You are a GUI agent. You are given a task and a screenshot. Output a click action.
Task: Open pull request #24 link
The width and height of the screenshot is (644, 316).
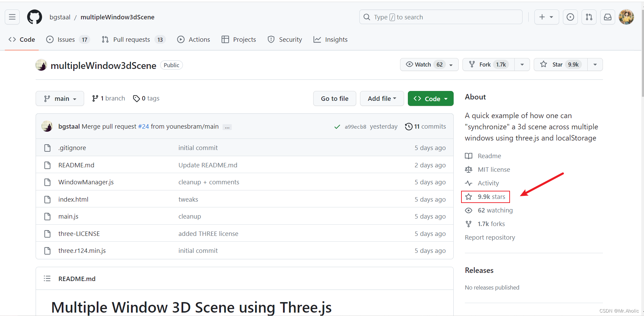pyautogui.click(x=144, y=126)
